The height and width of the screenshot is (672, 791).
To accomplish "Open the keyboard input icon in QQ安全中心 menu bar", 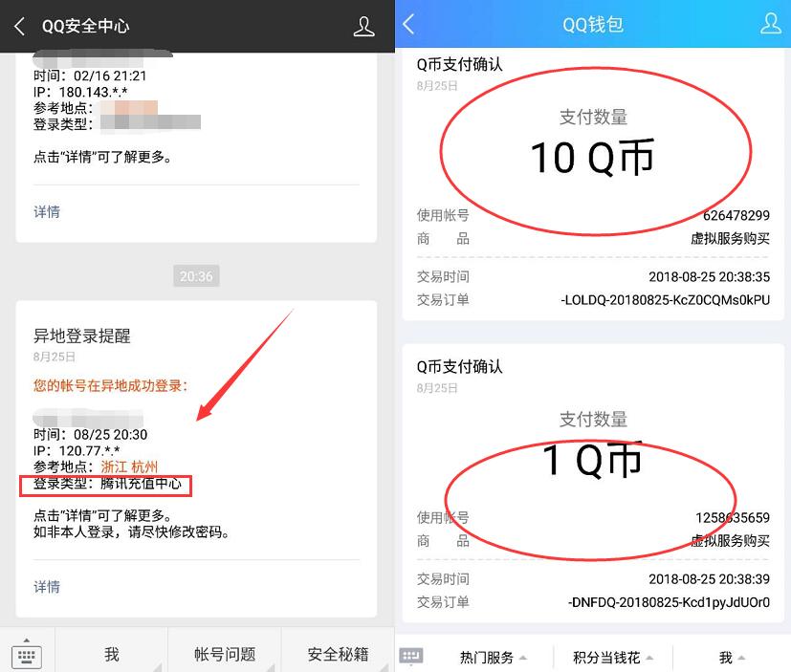I will point(27,654).
